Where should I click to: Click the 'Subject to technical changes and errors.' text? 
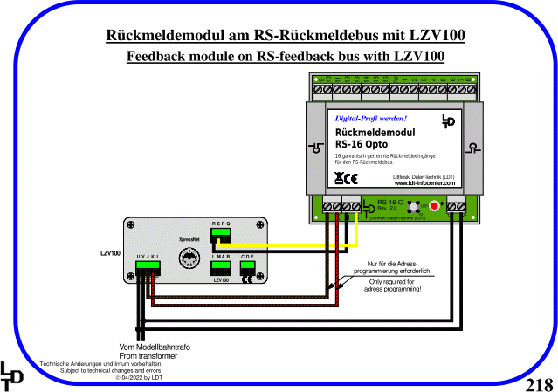[112, 371]
